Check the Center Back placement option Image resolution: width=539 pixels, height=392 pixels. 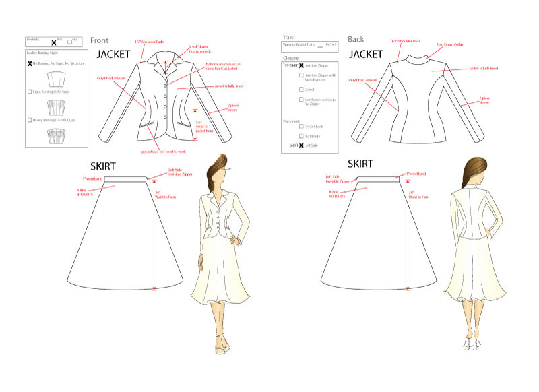(303, 126)
